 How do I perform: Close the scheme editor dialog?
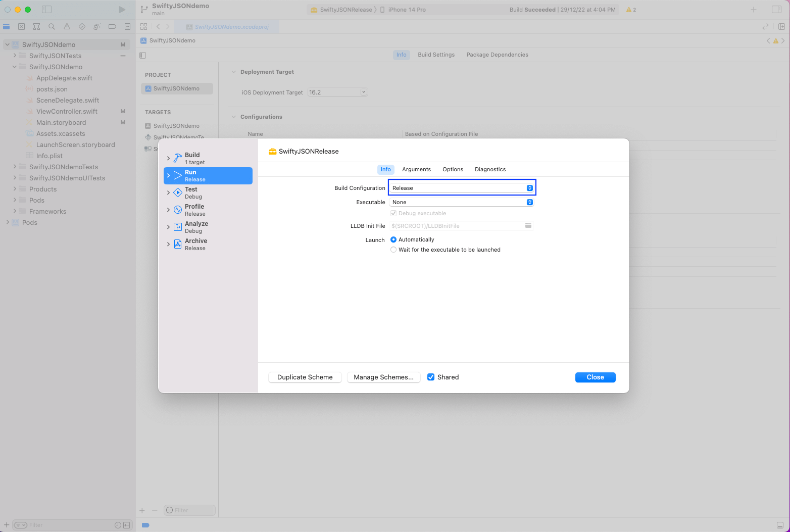click(595, 377)
